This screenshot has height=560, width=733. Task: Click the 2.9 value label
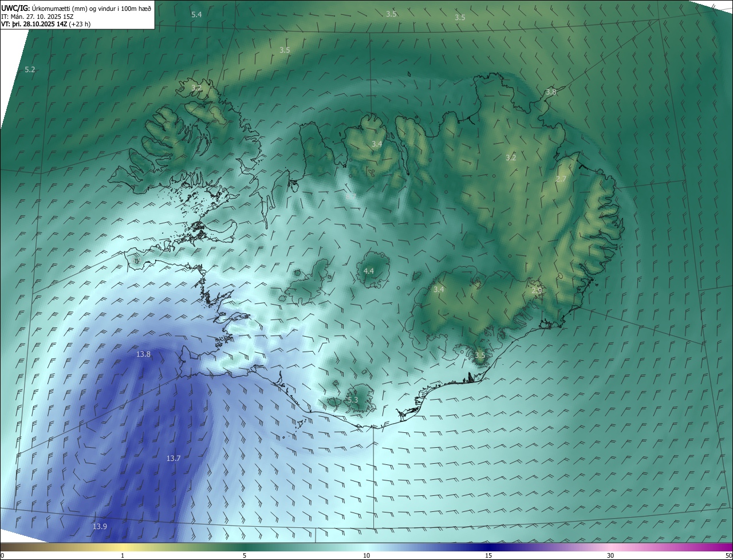(537, 290)
